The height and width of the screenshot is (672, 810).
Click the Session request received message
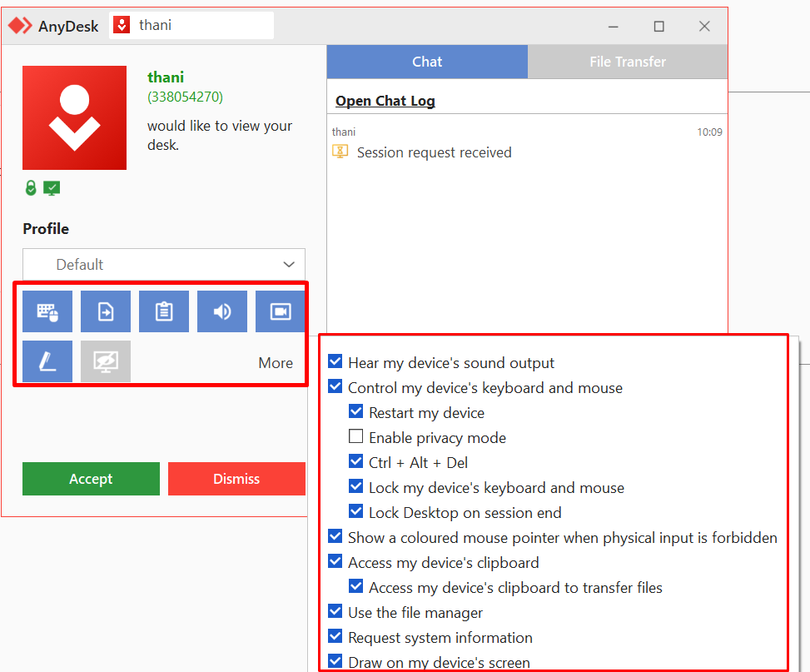434,152
